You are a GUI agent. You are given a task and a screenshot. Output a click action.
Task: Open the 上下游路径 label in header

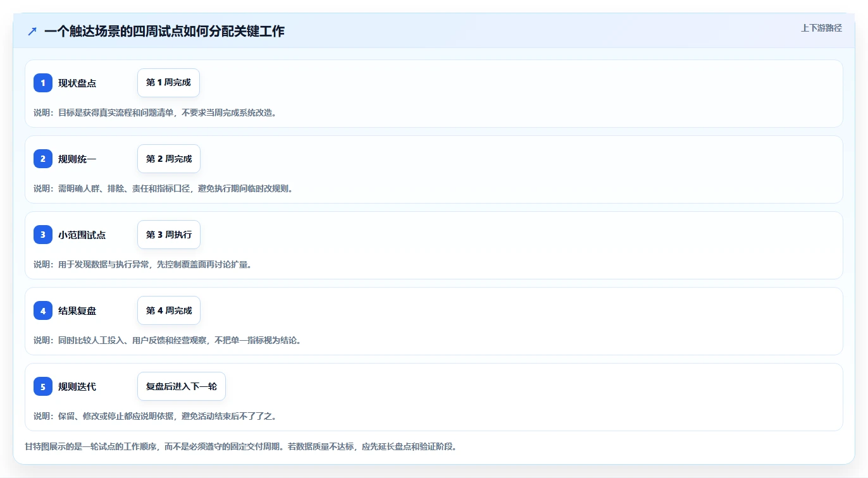[x=821, y=28]
